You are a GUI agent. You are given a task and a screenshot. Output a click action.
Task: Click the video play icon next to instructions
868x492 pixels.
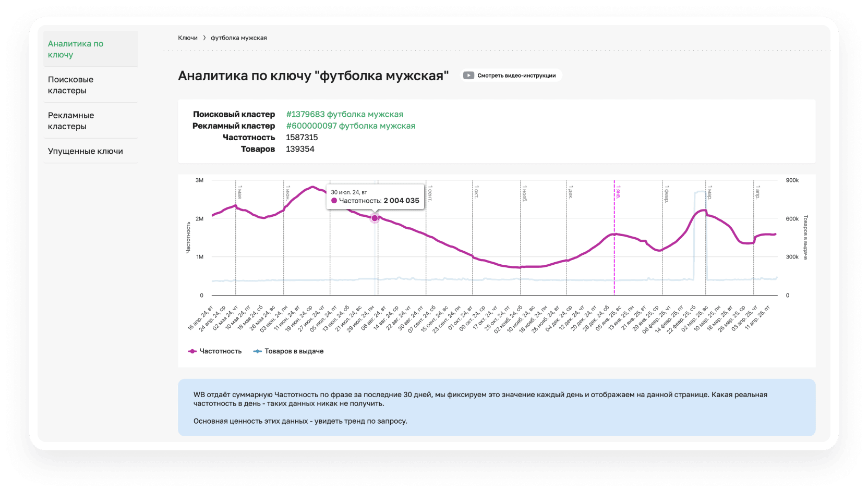pos(468,76)
